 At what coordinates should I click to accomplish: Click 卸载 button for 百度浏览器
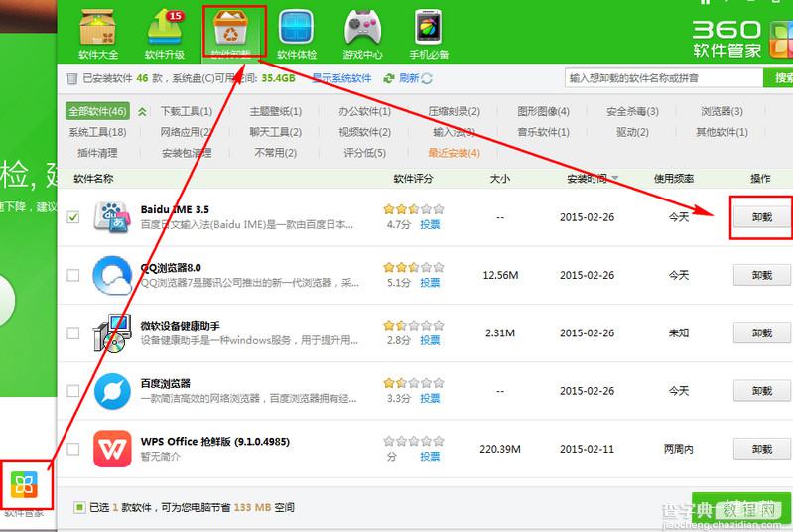pyautogui.click(x=761, y=391)
